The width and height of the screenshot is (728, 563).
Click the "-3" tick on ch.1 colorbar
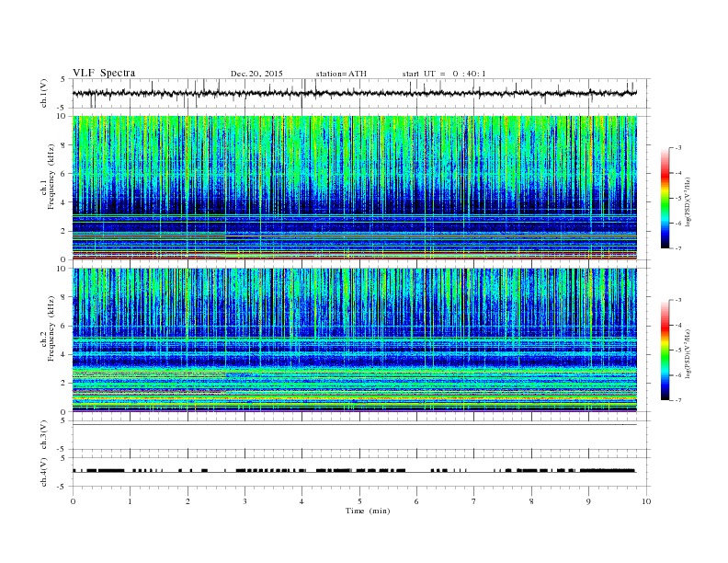[678, 148]
